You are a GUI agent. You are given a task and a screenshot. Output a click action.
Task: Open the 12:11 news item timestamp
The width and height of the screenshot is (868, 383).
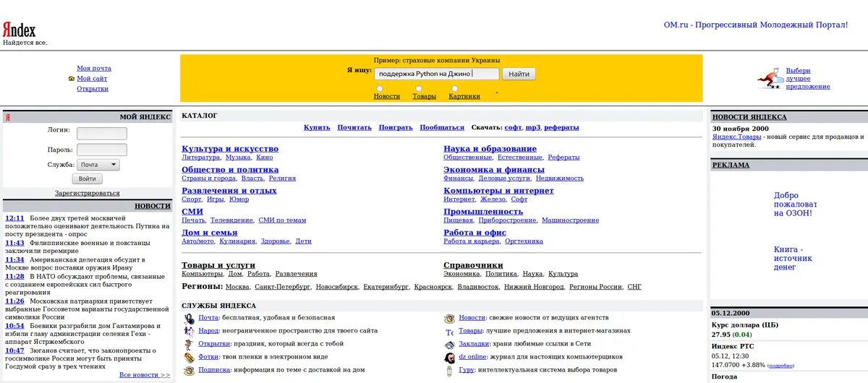coord(14,218)
